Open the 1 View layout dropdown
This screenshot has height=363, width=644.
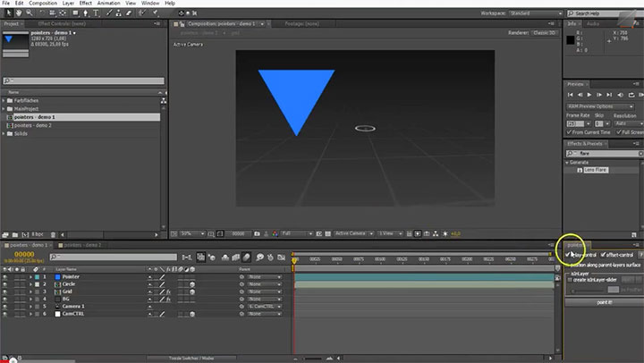[x=389, y=233]
